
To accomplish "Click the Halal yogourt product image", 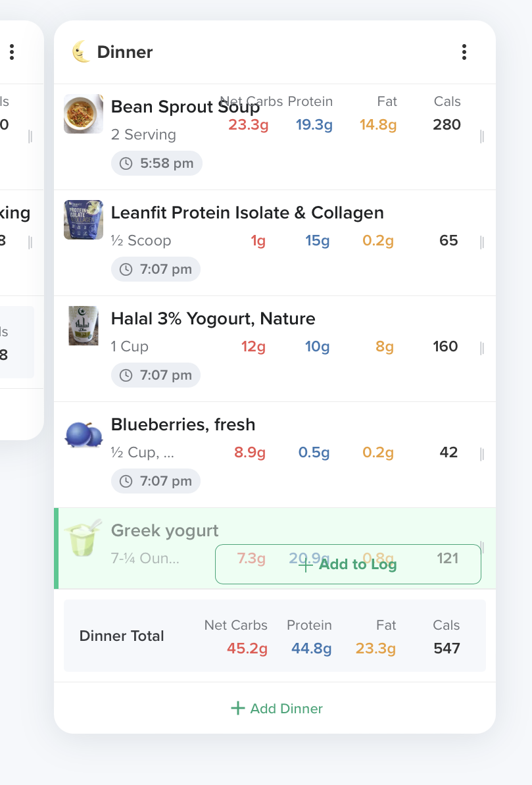I will pos(84,326).
